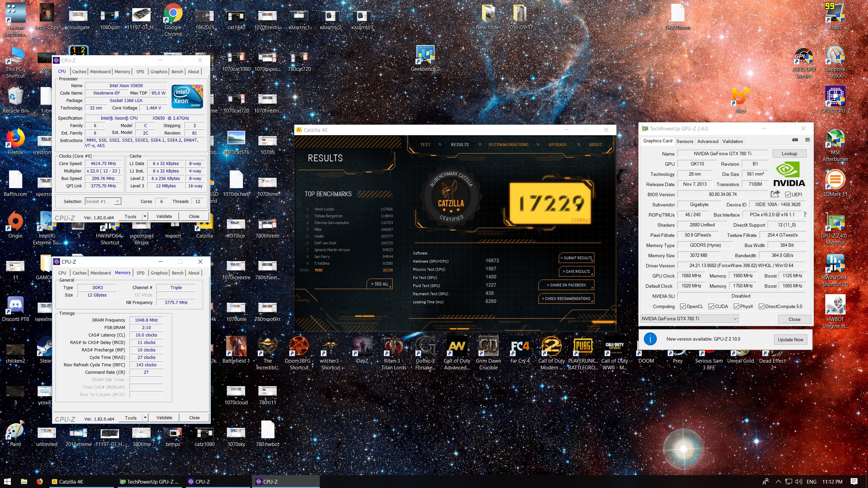Open Discord PTB desktop icon
Image resolution: width=868 pixels, height=488 pixels.
click(15, 308)
